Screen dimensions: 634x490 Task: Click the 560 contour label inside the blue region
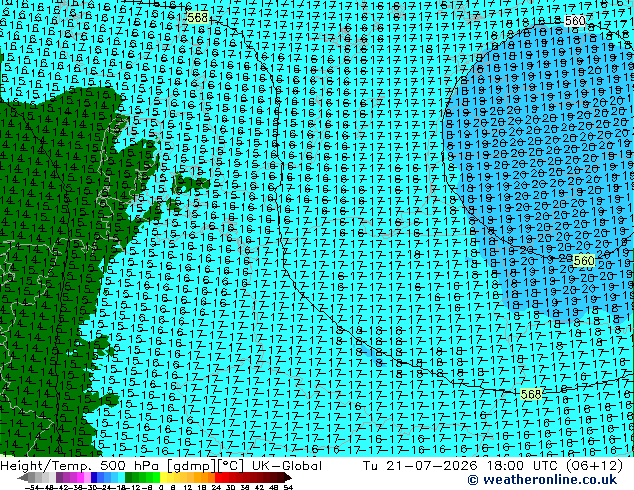(584, 261)
